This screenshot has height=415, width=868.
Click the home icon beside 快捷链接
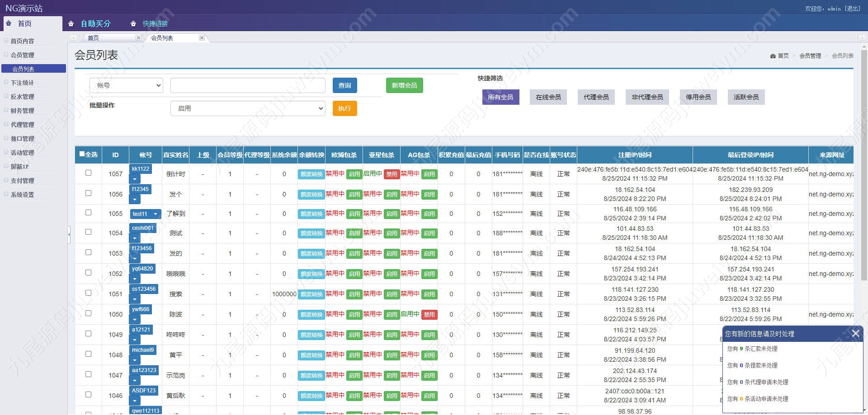pos(133,23)
